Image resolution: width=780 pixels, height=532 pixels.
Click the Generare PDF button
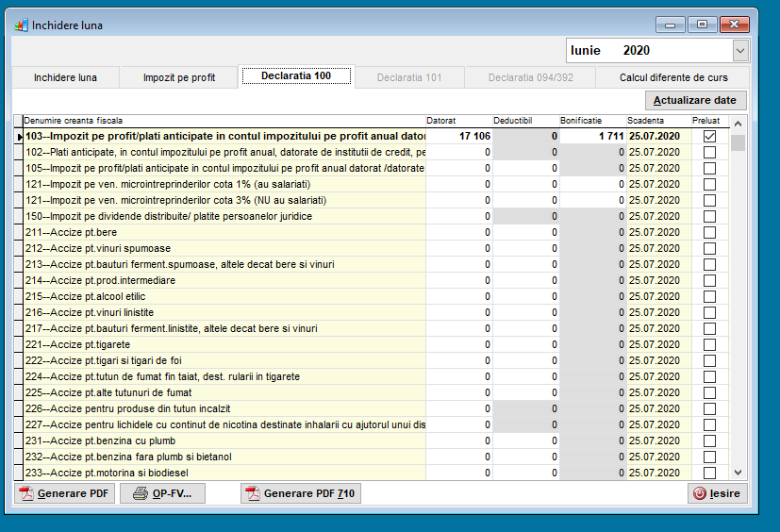pyautogui.click(x=64, y=493)
